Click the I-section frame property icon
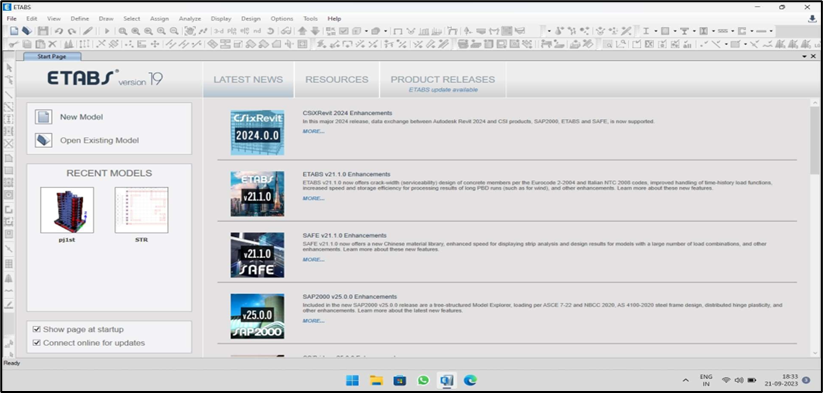Image resolution: width=823 pixels, height=393 pixels. [646, 31]
